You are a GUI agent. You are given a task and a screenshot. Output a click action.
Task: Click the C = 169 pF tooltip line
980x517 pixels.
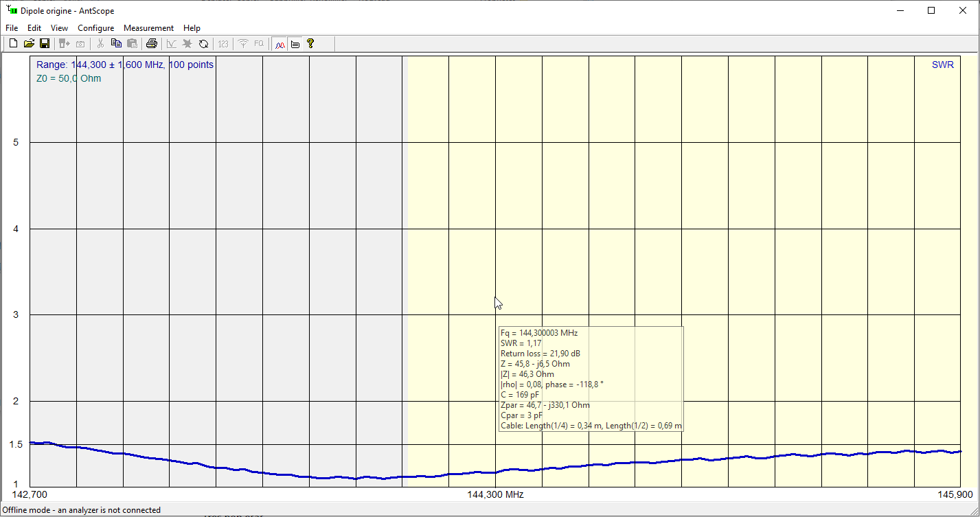pos(520,395)
